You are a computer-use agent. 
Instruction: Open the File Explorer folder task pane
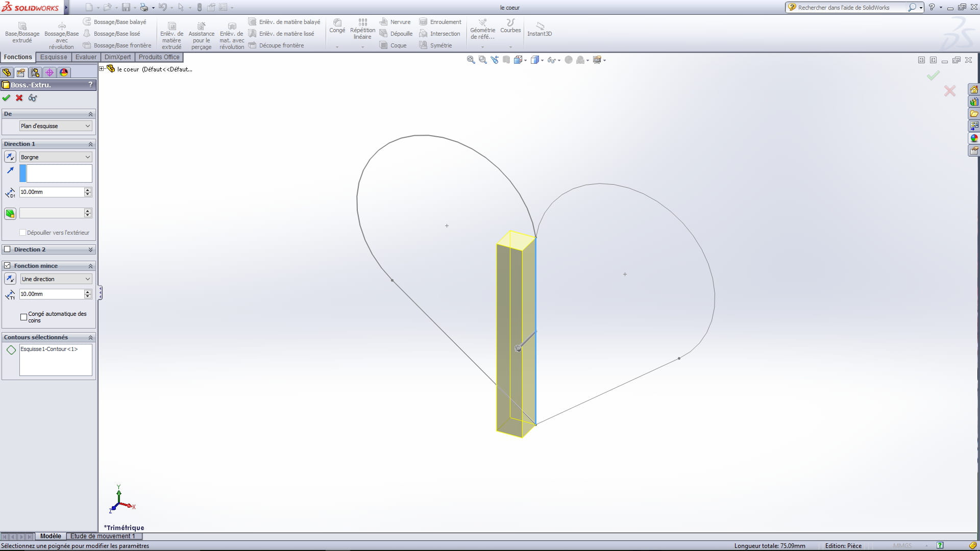(x=974, y=114)
